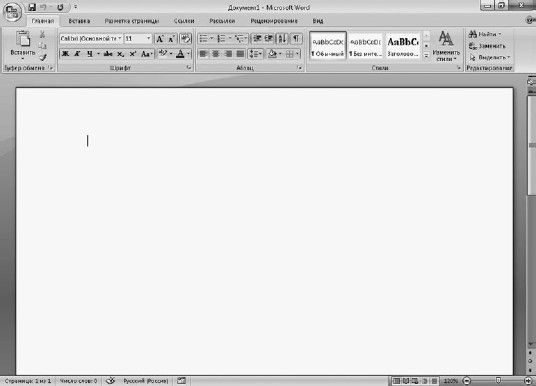Image resolution: width=536 pixels, height=386 pixels.
Task: Open the line spacing dropdown
Action: (255, 54)
